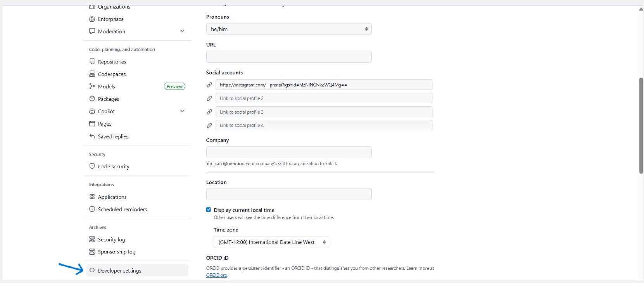
Task: Open Codespaces settings
Action: [x=112, y=74]
